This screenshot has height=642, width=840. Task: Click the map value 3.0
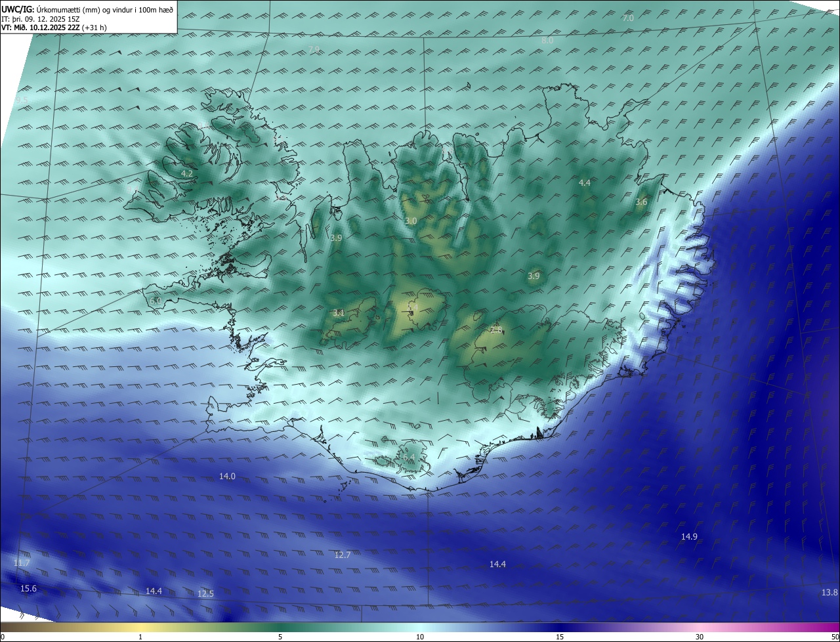411,221
